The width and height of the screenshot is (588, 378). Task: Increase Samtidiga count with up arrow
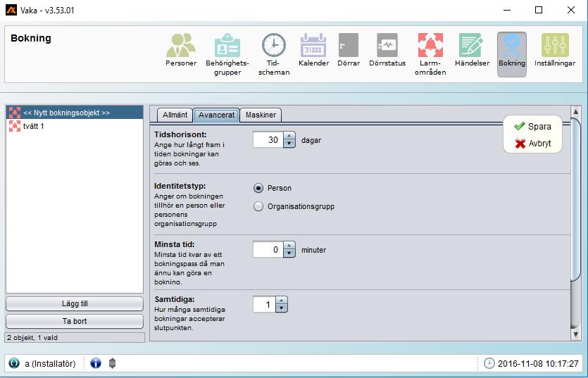click(x=281, y=301)
